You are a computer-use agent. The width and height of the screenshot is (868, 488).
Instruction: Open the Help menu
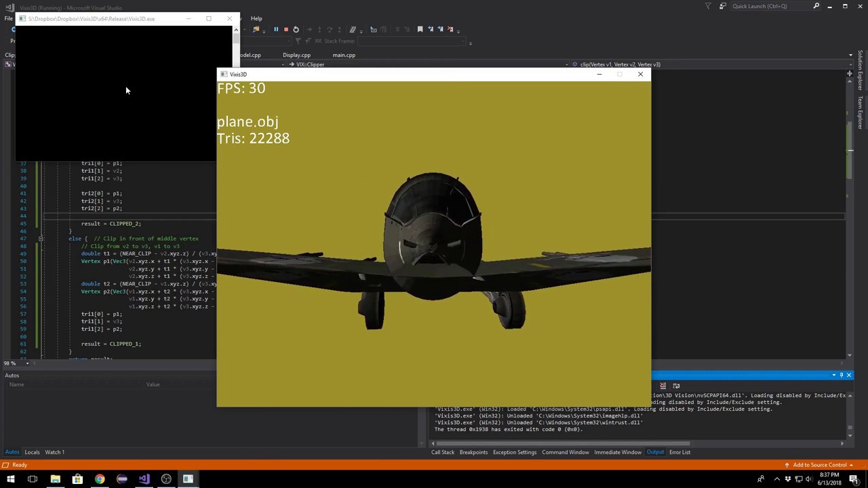256,18
